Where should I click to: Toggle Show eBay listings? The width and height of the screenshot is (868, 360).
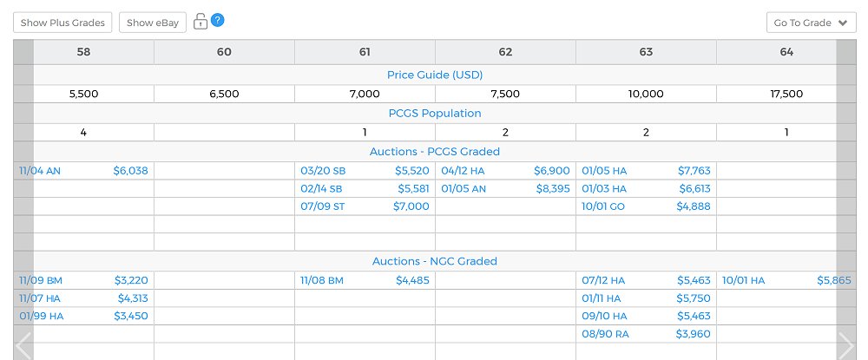[152, 23]
